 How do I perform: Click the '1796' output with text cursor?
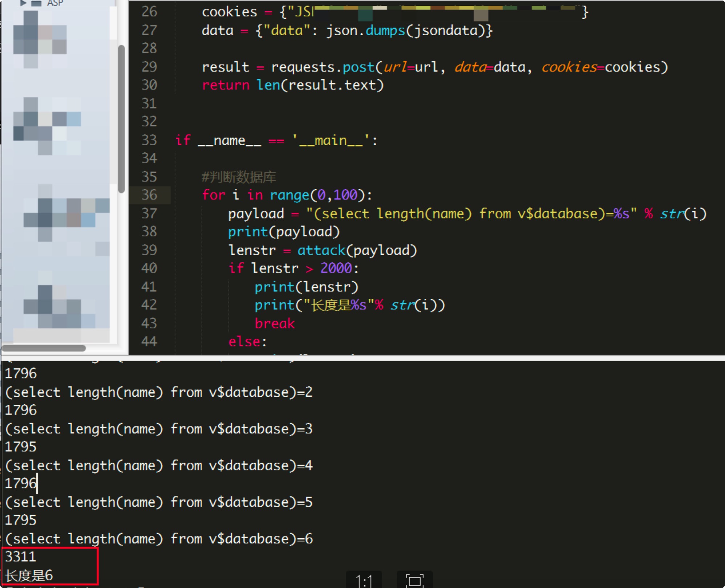(x=20, y=483)
